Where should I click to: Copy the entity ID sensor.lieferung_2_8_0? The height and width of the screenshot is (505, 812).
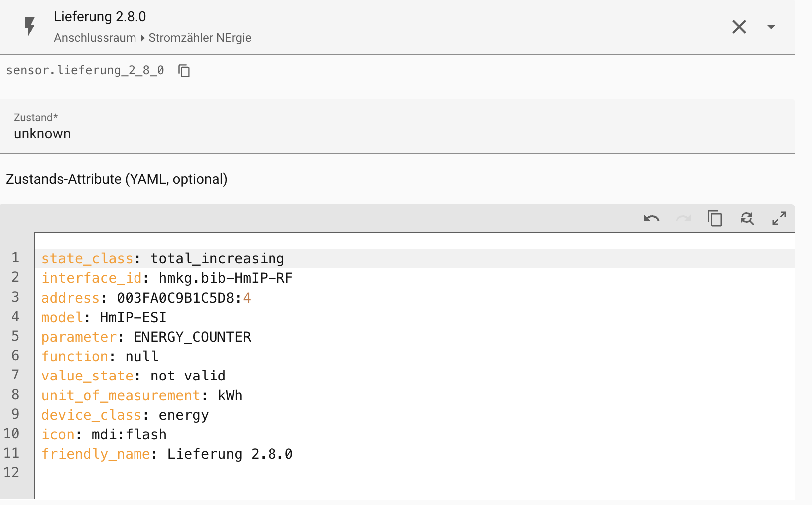click(184, 71)
